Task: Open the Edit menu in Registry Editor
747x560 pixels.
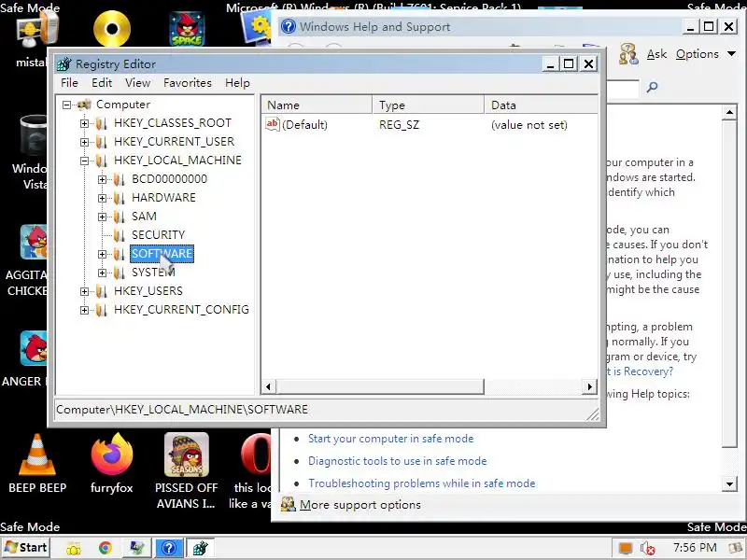Action: (x=102, y=83)
